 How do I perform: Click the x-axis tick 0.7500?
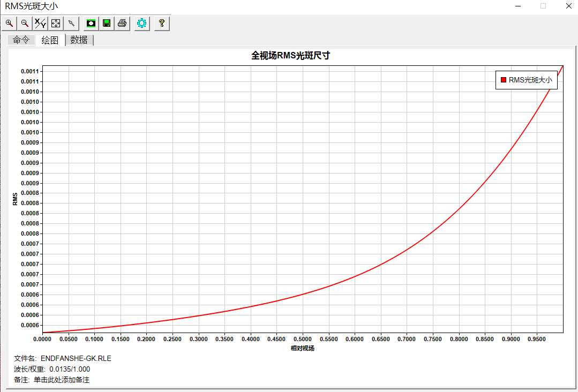(x=433, y=339)
